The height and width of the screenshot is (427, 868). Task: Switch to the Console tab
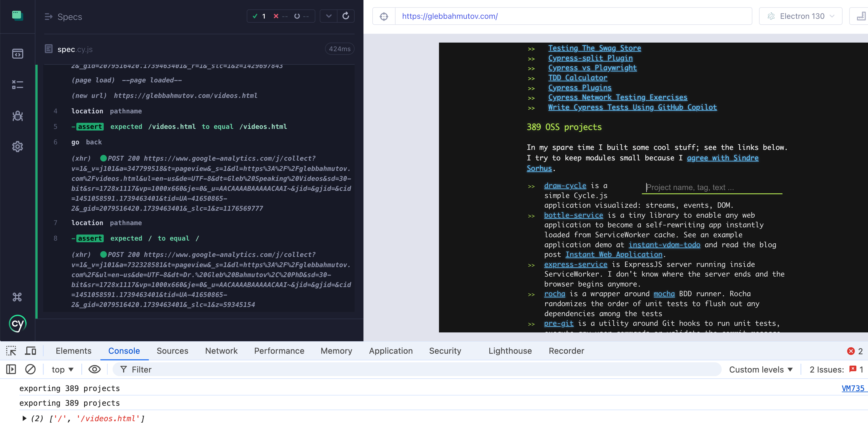124,351
